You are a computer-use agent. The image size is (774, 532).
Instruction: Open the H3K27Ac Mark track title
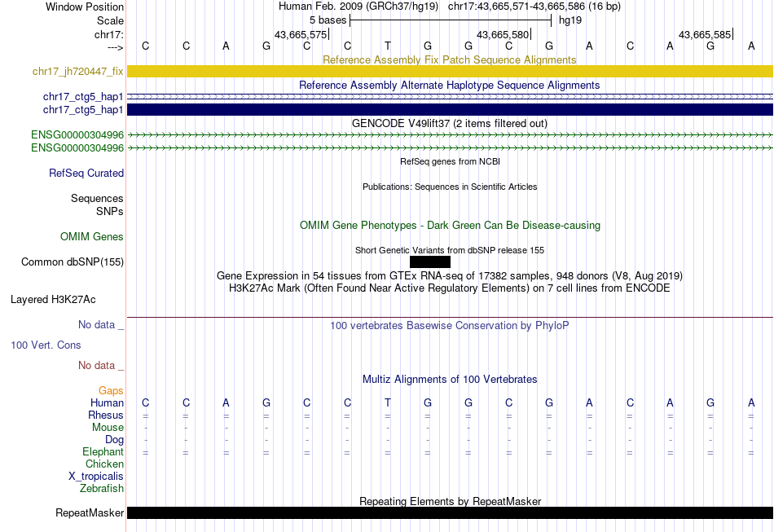[449, 288]
